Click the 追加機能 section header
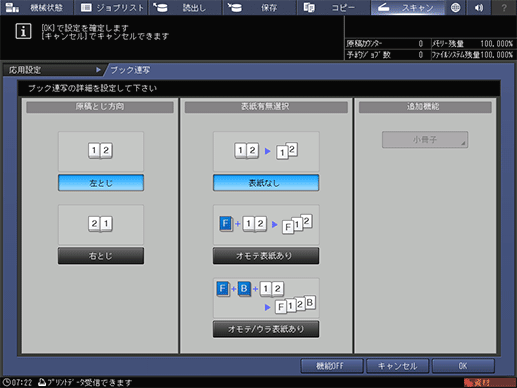Screen dimensions: 517x388 point(425,107)
